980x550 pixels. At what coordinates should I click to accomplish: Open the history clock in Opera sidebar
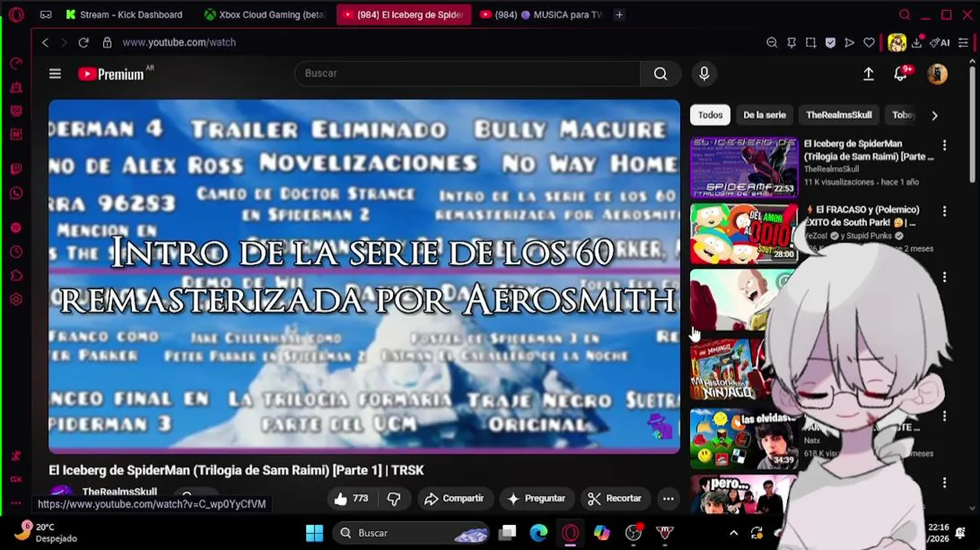(x=16, y=251)
